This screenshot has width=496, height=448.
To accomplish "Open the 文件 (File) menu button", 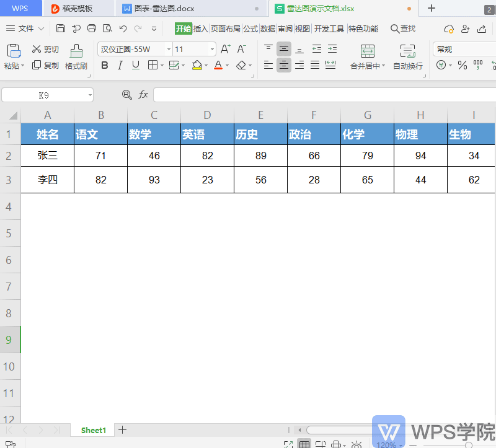I will point(25,29).
